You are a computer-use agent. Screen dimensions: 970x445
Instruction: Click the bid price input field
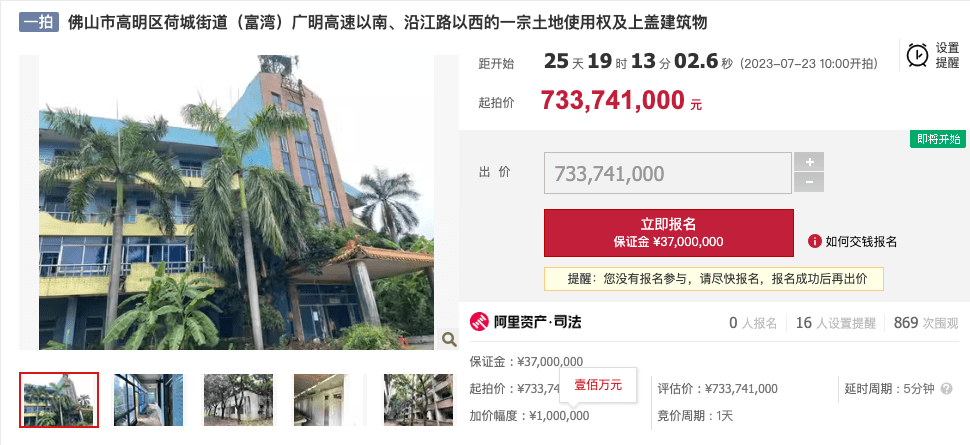(668, 173)
